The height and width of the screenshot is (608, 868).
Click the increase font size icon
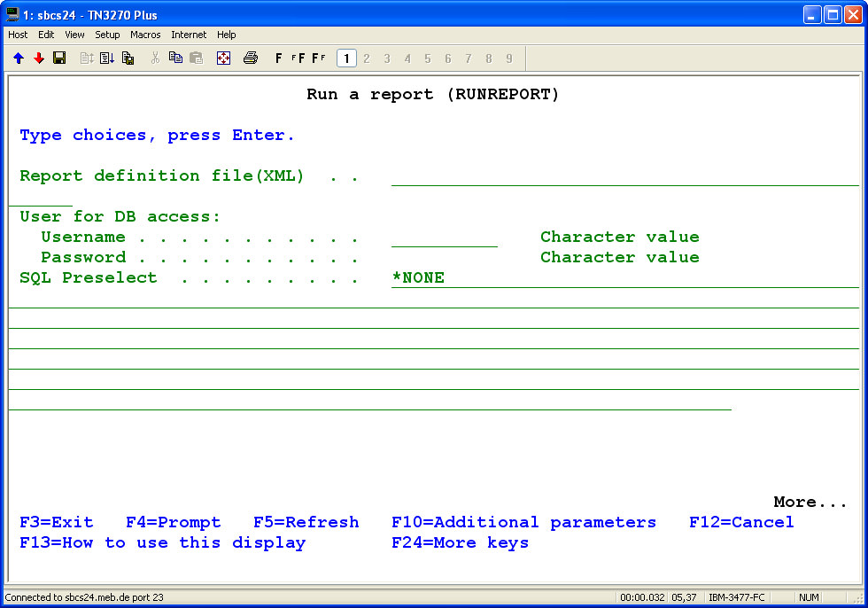point(298,58)
